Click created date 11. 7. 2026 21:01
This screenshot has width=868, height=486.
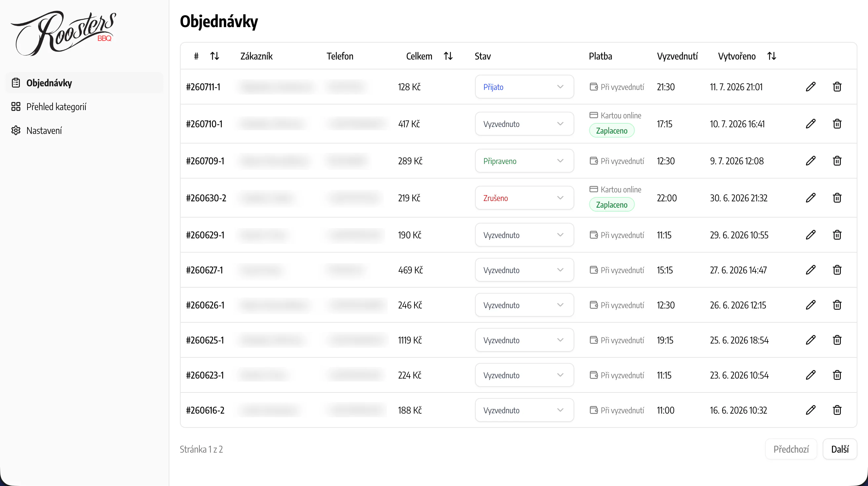click(x=736, y=87)
